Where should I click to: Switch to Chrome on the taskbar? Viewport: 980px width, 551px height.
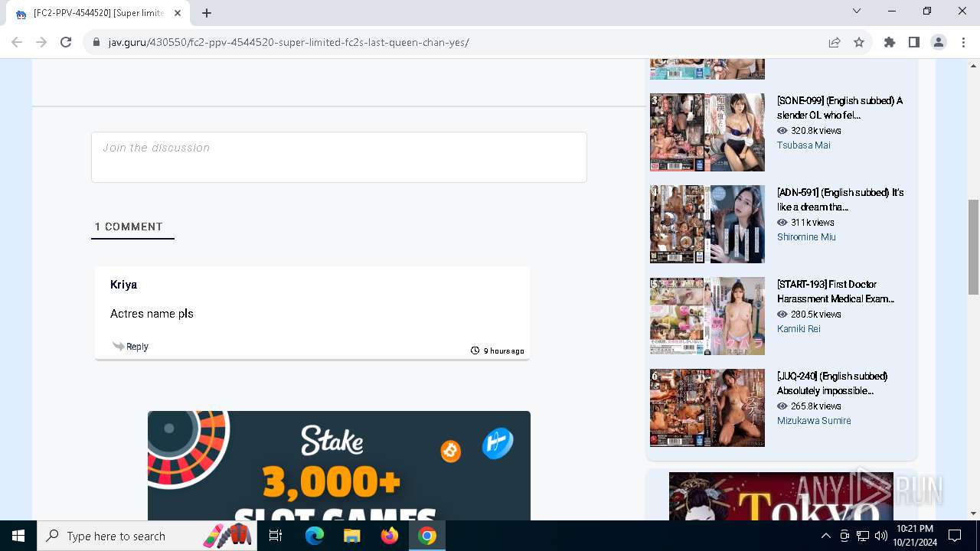point(427,536)
